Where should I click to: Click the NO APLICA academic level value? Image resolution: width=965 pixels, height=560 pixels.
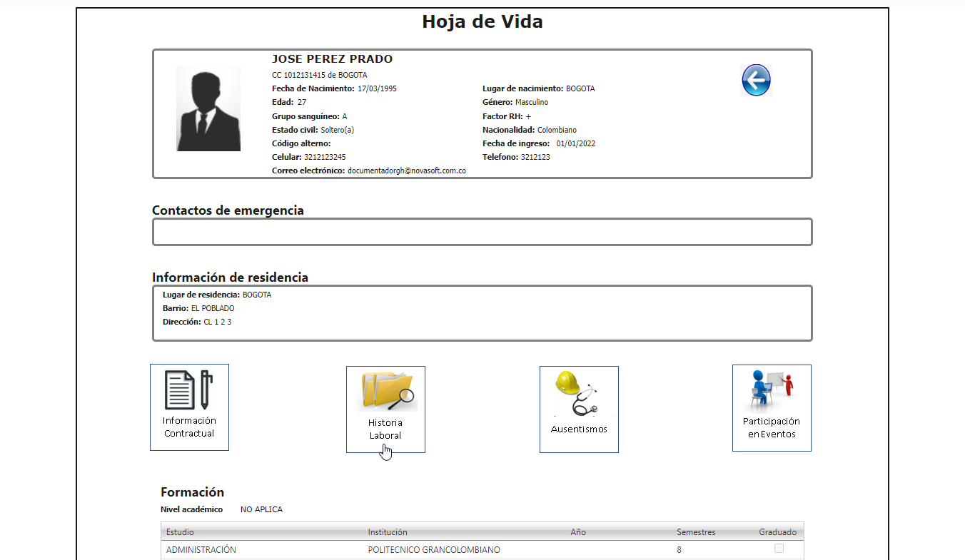coord(261,509)
